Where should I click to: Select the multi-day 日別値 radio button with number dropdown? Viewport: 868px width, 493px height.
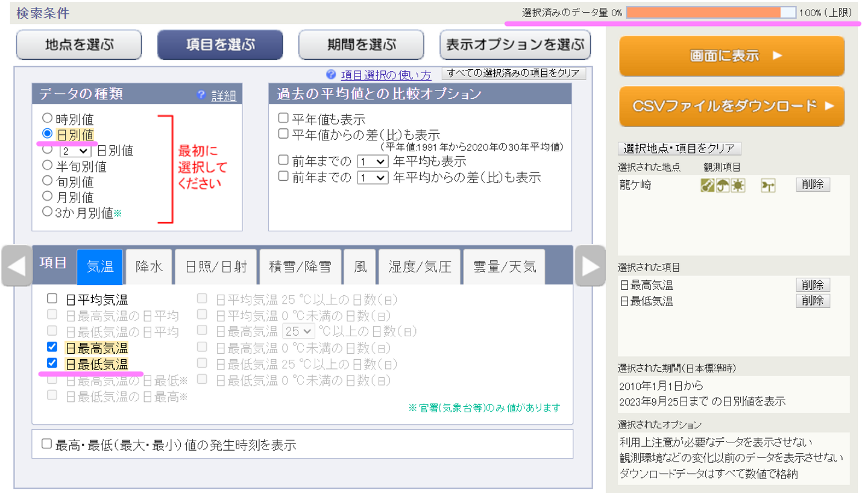tap(47, 149)
